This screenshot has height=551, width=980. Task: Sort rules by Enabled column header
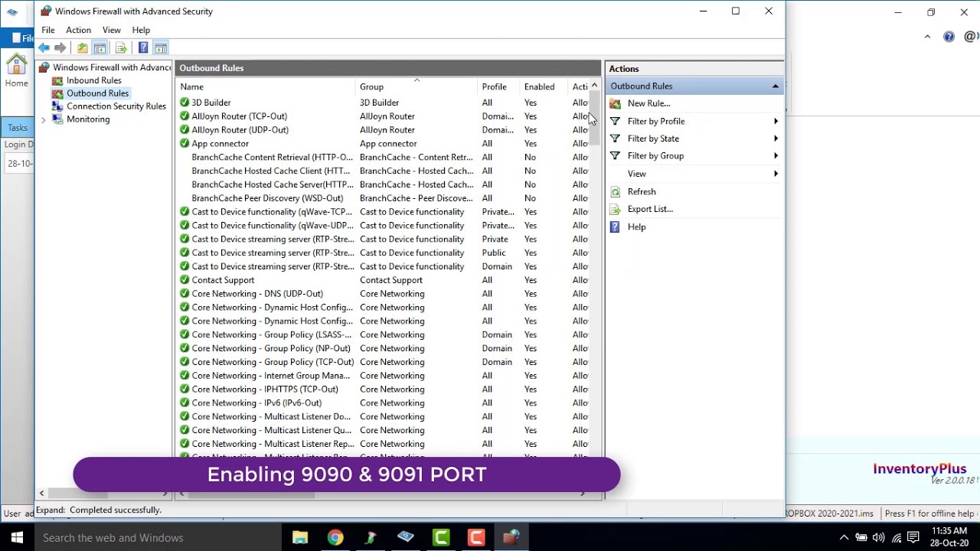click(545, 86)
